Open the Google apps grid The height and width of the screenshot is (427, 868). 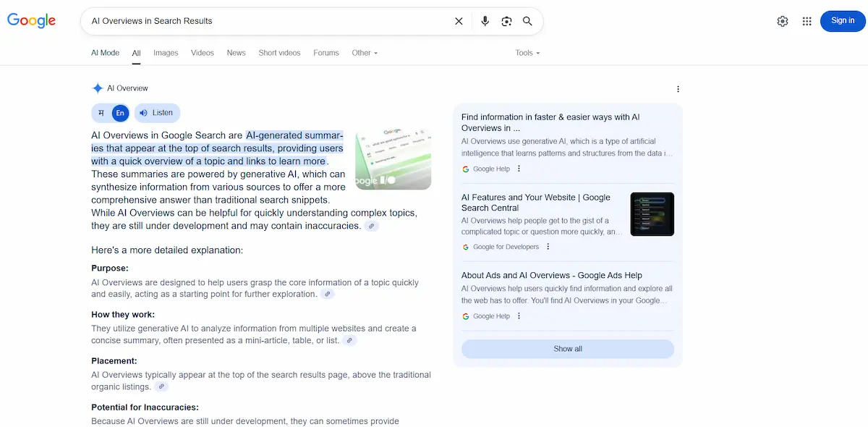click(x=807, y=21)
